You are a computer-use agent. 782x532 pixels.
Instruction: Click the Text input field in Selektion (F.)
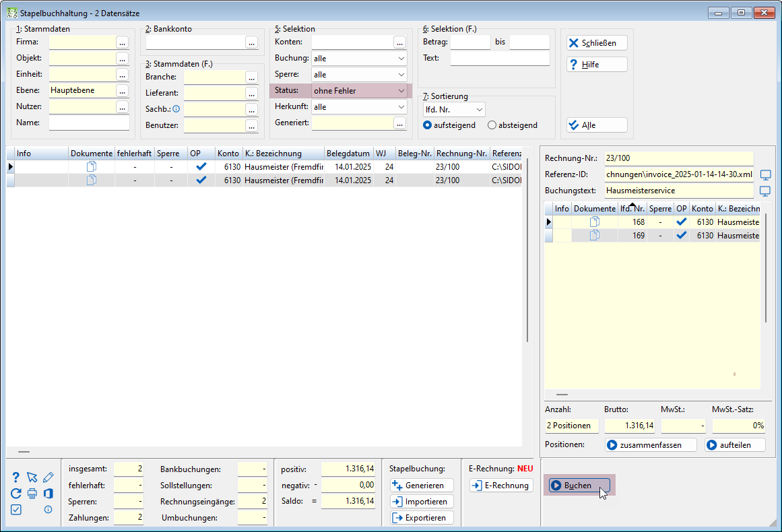click(x=500, y=58)
